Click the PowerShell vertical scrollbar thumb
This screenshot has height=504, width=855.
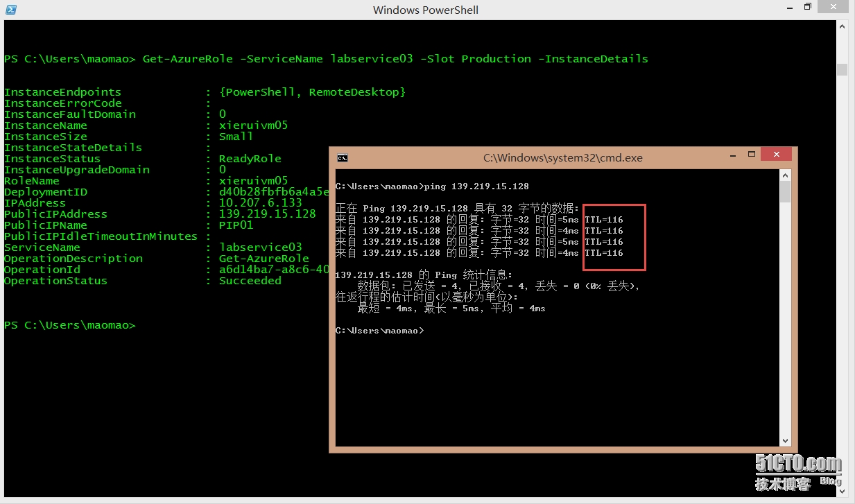coord(842,69)
